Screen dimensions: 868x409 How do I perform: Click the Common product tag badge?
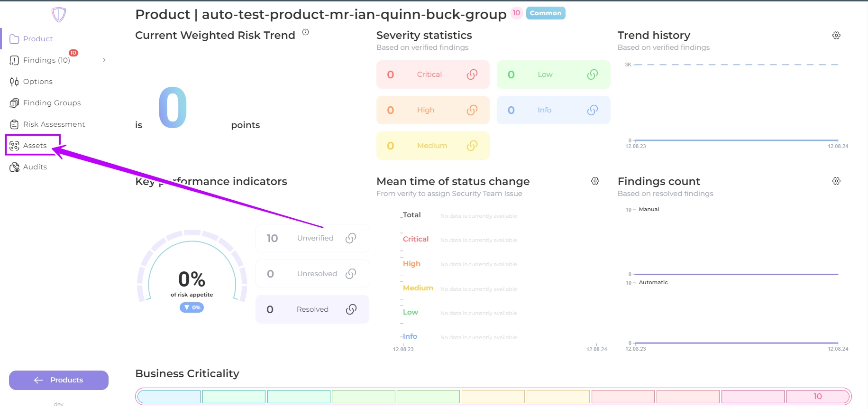pyautogui.click(x=545, y=13)
